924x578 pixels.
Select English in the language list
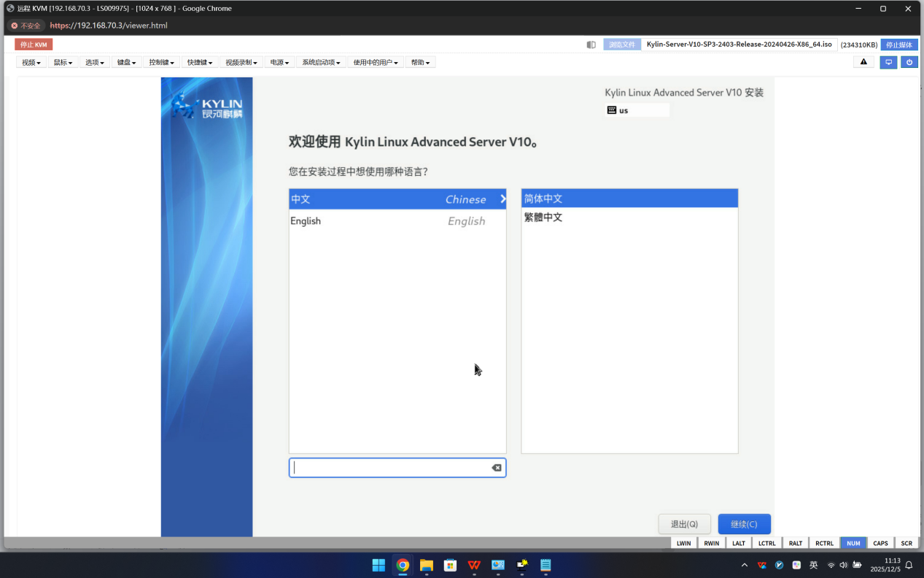tap(397, 221)
